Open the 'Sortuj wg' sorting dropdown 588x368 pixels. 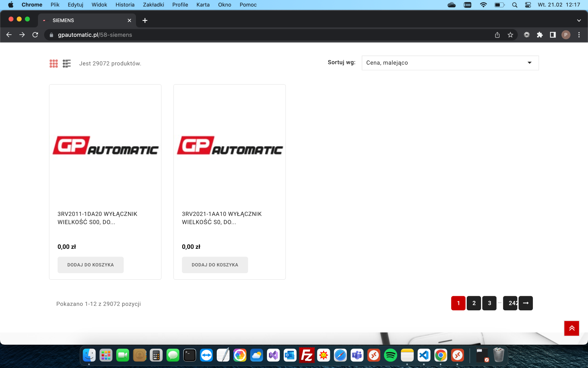[x=450, y=63]
